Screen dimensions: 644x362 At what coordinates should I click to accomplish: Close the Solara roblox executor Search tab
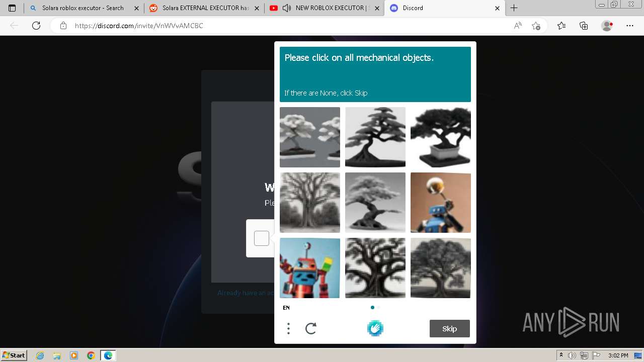point(136,8)
